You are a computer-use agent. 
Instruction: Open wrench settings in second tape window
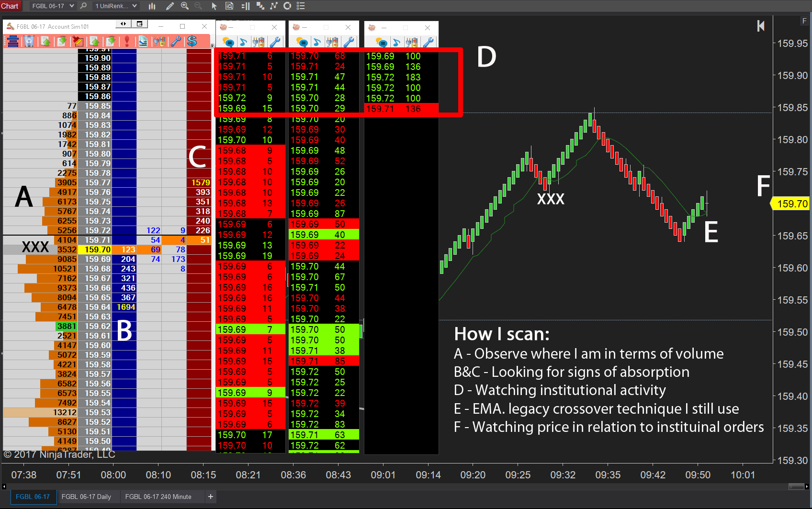coord(349,42)
